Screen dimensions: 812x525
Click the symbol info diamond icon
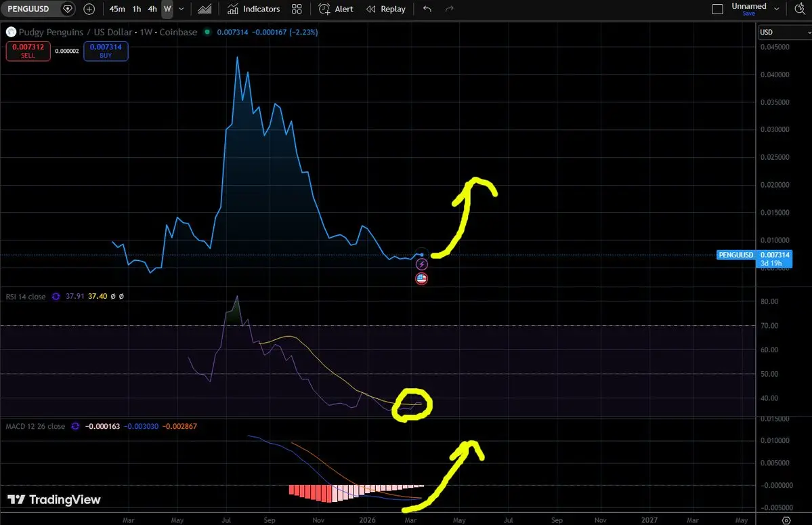67,9
